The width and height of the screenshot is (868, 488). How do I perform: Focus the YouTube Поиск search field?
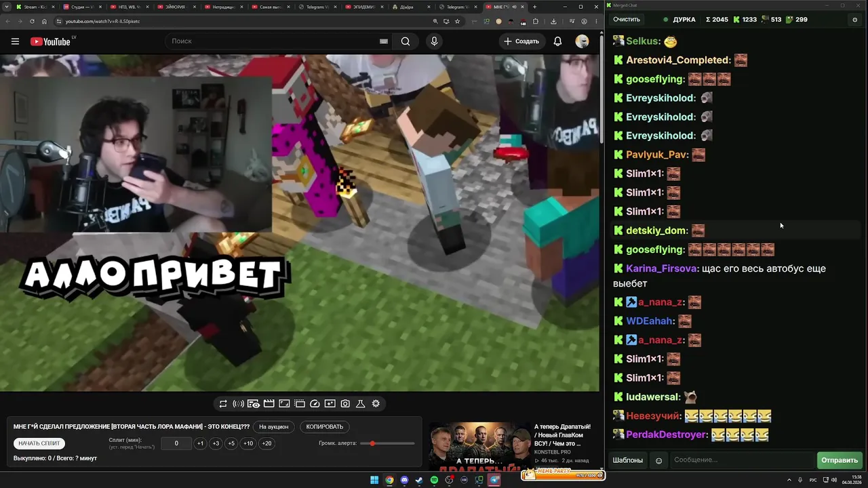tap(278, 41)
